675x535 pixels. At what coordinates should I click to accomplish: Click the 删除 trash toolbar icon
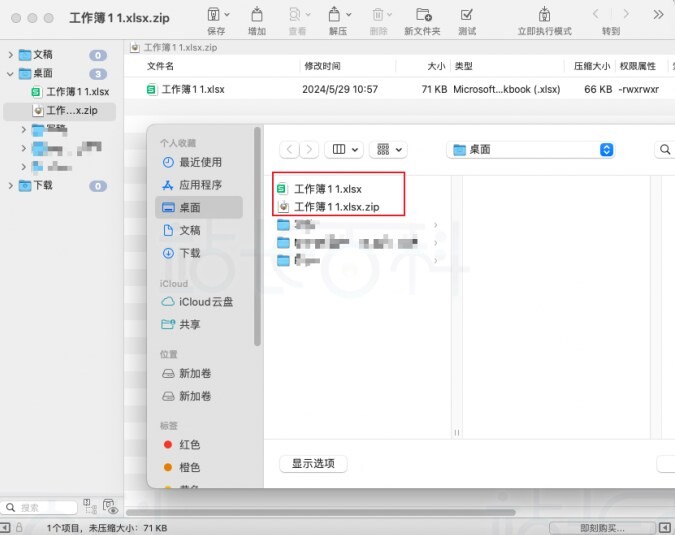[x=378, y=15]
